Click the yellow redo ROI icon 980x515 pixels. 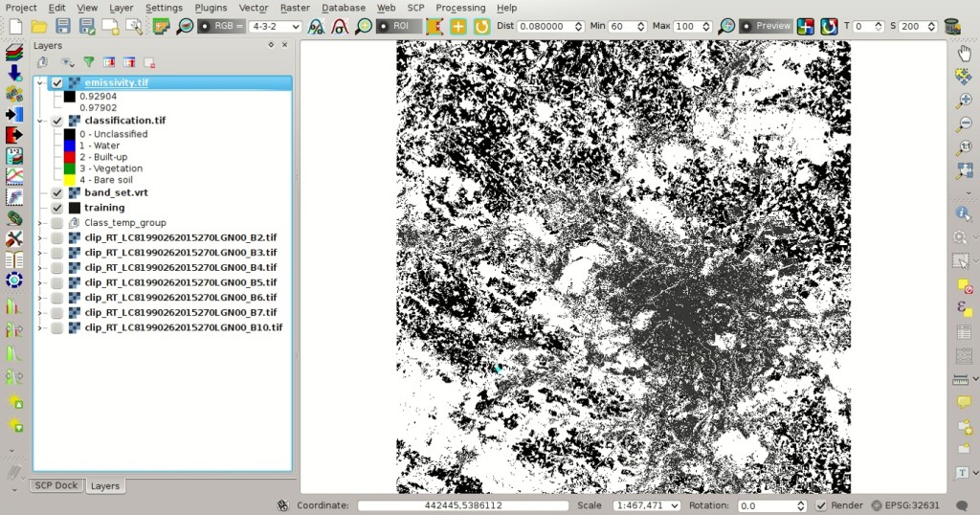pos(481,26)
